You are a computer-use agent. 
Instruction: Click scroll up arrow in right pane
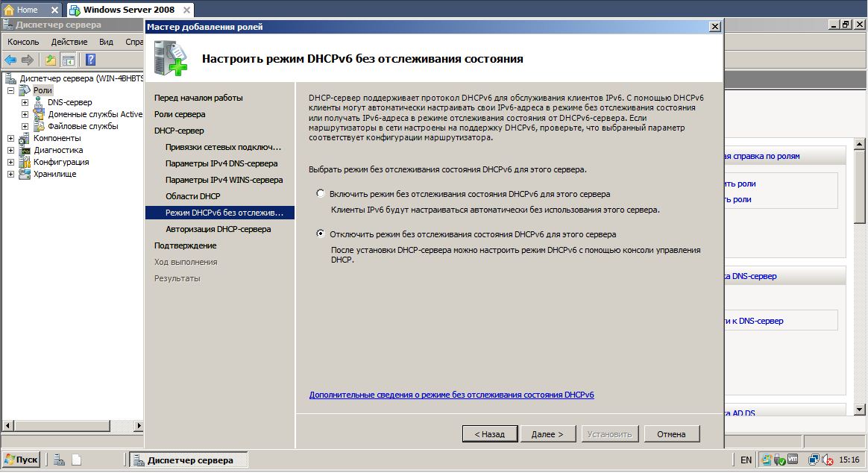coord(859,144)
